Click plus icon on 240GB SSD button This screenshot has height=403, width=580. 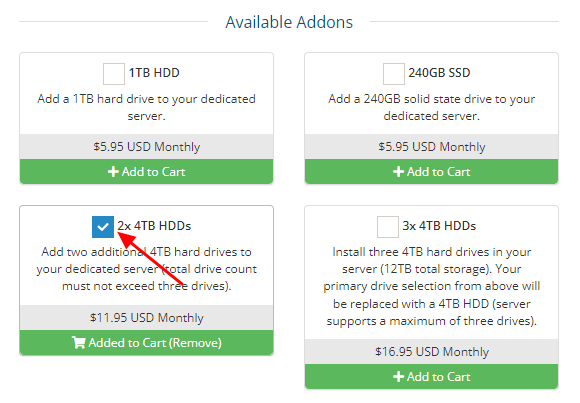click(398, 172)
